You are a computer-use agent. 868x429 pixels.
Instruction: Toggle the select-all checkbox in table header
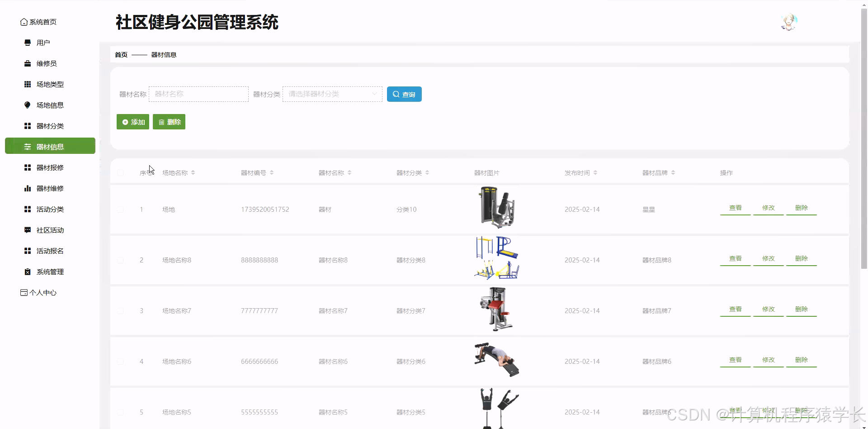click(x=120, y=172)
